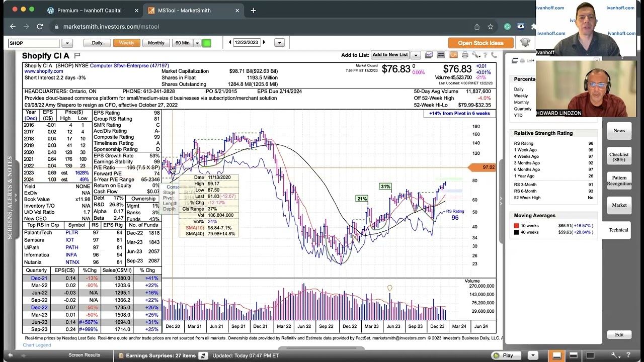Screen dimensions: 644x362
Task: Click the phone support icon
Action: [494, 55]
